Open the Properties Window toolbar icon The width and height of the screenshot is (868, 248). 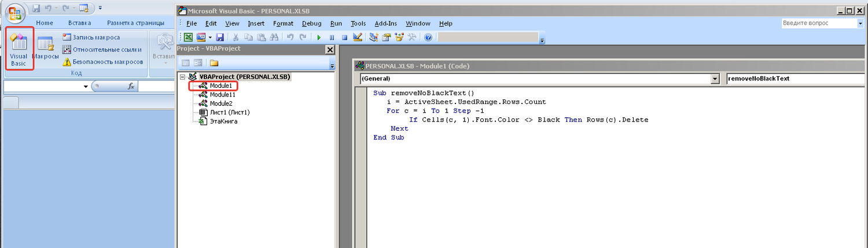[x=386, y=37]
